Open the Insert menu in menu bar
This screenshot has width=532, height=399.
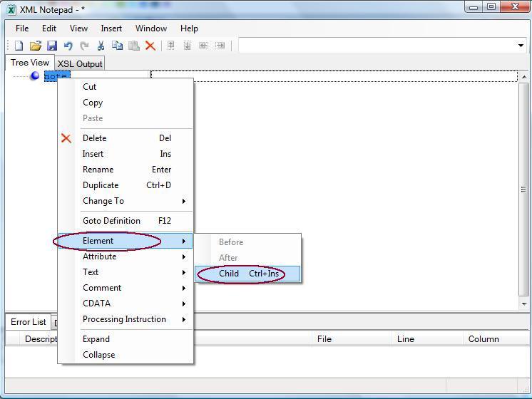[x=111, y=28]
